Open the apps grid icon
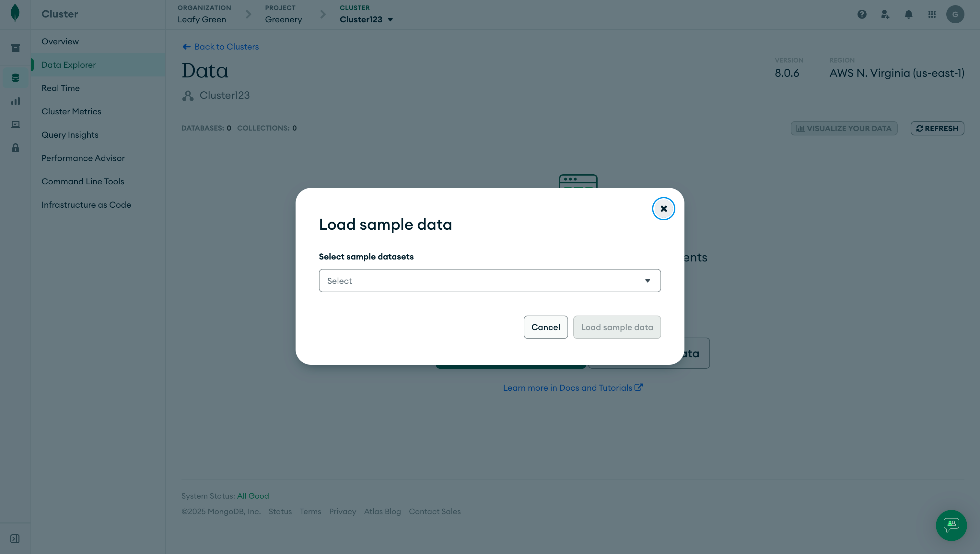Viewport: 980px width, 554px height. pyautogui.click(x=932, y=15)
